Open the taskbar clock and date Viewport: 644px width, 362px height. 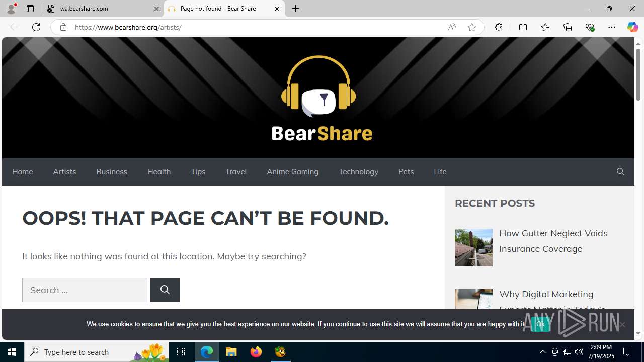[601, 352]
